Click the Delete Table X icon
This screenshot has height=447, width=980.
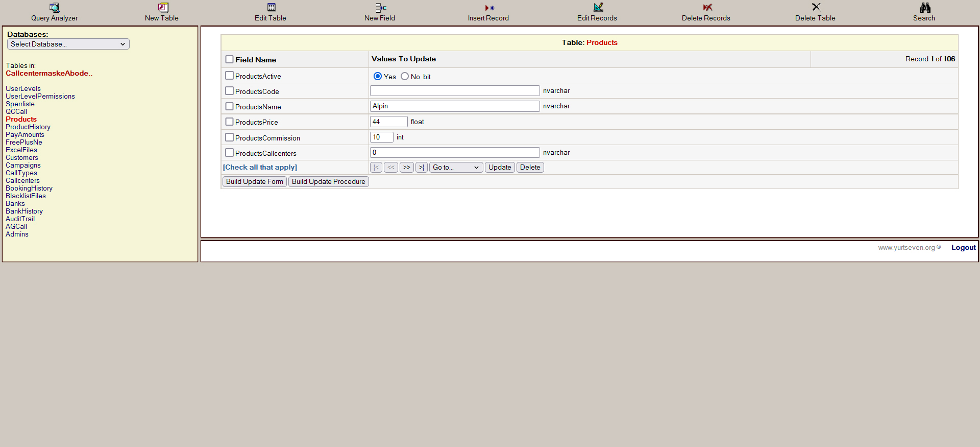816,7
